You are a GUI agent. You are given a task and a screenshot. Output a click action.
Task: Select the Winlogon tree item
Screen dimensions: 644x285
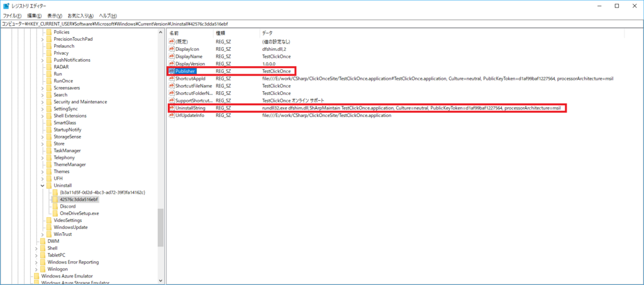click(57, 269)
